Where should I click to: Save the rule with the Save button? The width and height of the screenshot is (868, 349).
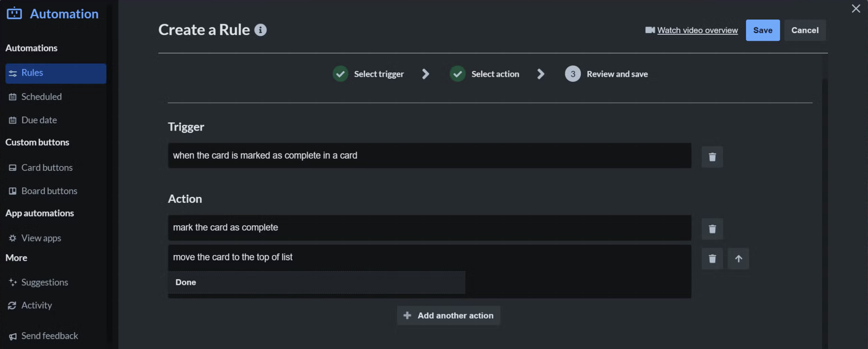pyautogui.click(x=762, y=30)
